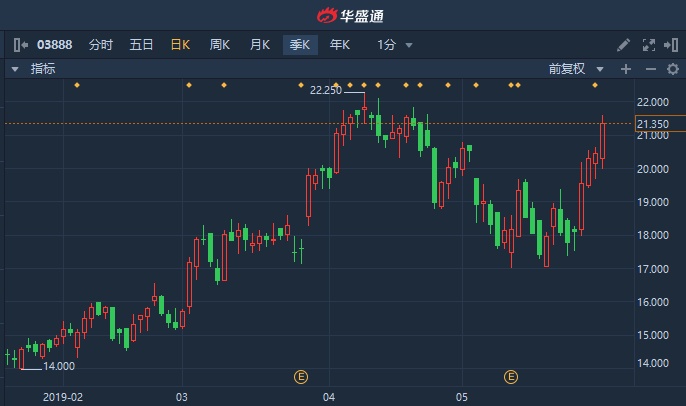The width and height of the screenshot is (686, 406).
Task: Click the E earnings marker near April
Action: tap(301, 377)
